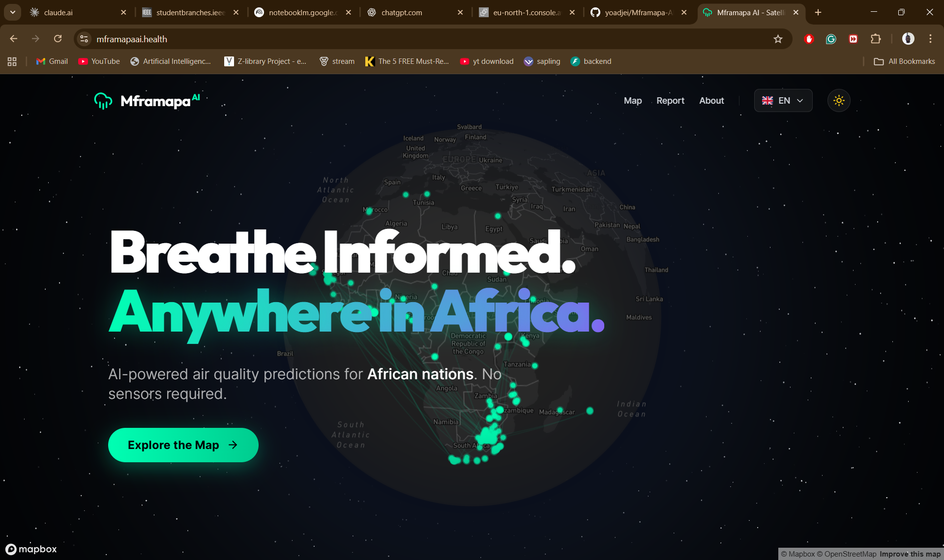Click the mapbox logo in the corner
Image resolution: width=944 pixels, height=560 pixels.
point(31,549)
